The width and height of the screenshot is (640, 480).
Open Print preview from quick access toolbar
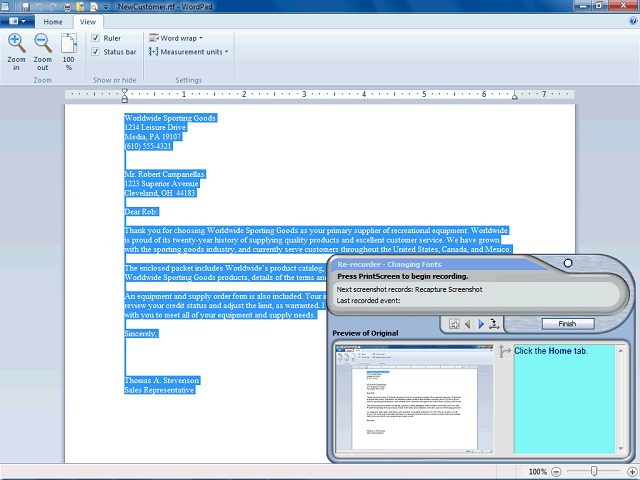(x=94, y=7)
